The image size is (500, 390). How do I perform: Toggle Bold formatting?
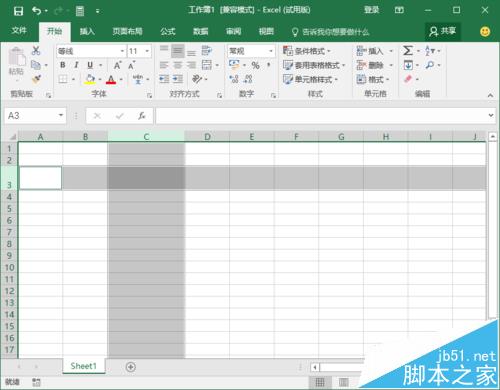63,65
